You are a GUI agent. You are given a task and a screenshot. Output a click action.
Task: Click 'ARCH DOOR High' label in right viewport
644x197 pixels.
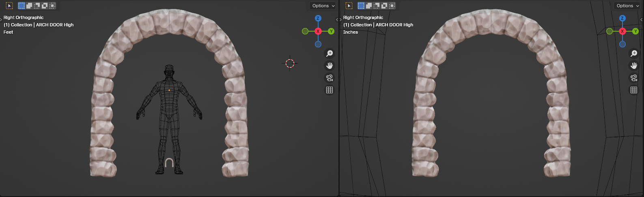click(x=394, y=25)
